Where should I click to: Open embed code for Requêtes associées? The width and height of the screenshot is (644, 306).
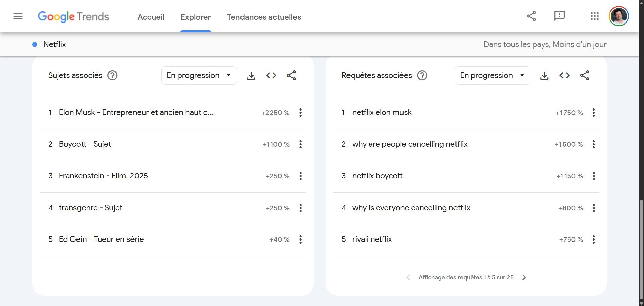[x=564, y=75]
